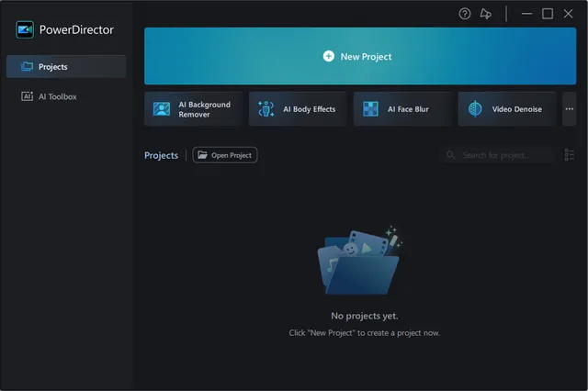588x391 pixels.
Task: Click the AI Background Remover icon
Action: pos(162,109)
